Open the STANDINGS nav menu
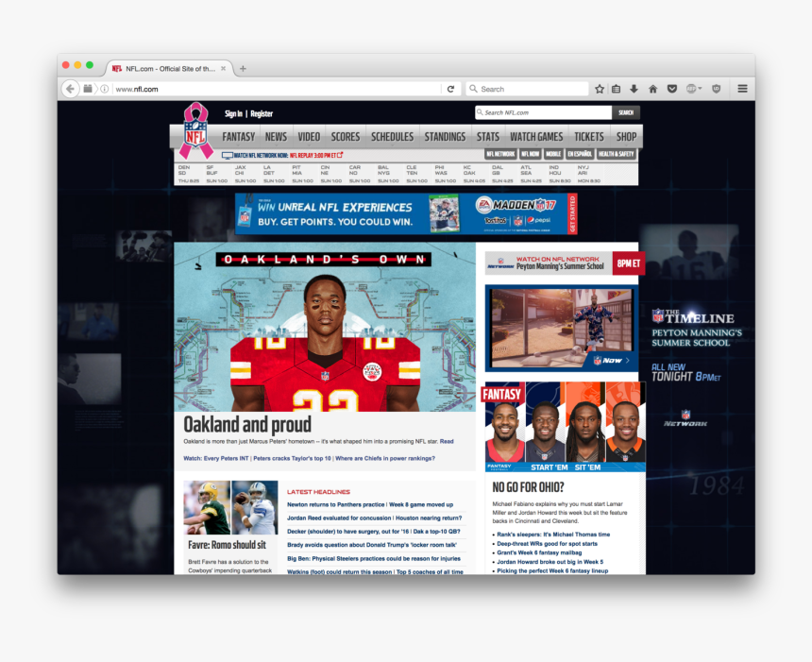 (x=445, y=137)
